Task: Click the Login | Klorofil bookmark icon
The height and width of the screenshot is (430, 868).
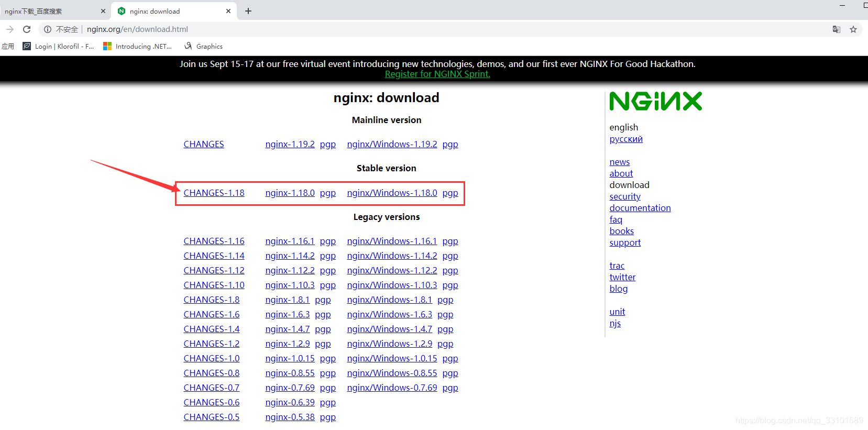Action: (27, 46)
